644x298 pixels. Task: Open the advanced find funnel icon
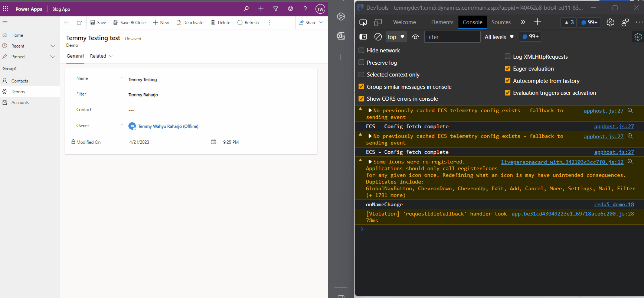click(x=276, y=9)
